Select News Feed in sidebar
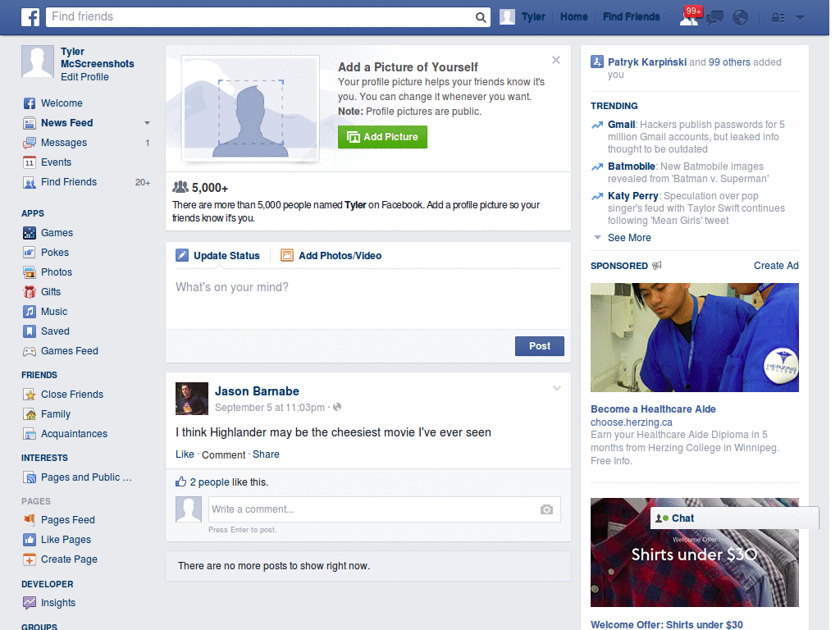This screenshot has height=630, width=840. click(x=67, y=123)
